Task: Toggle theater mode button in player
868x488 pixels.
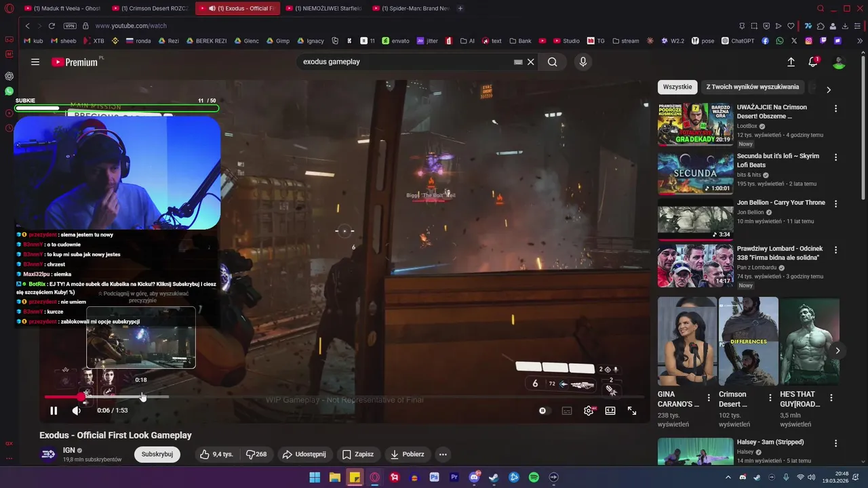Action: pyautogui.click(x=610, y=411)
